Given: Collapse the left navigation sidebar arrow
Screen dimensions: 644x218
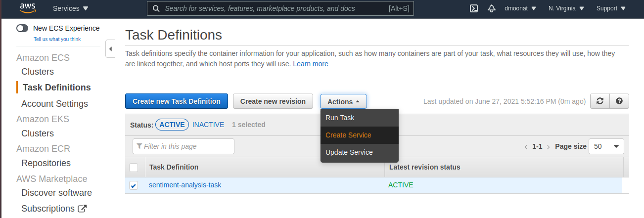Looking at the screenshot, I should tap(111, 49).
